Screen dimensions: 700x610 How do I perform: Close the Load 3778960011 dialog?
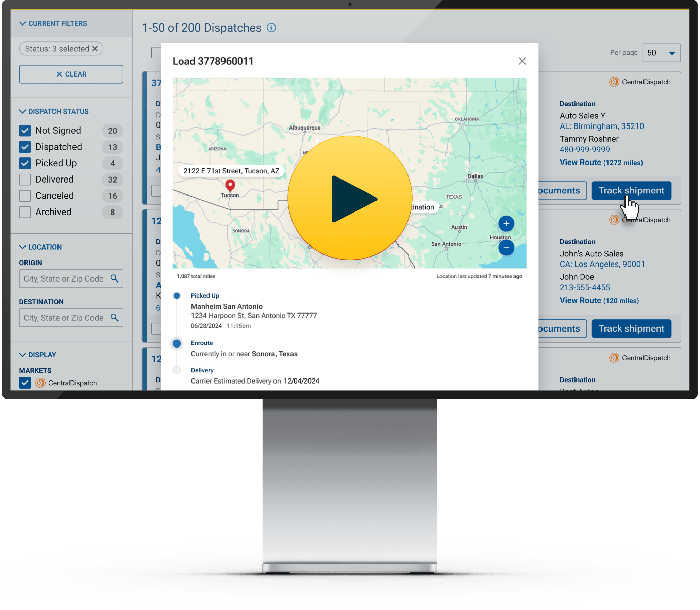[x=522, y=61]
